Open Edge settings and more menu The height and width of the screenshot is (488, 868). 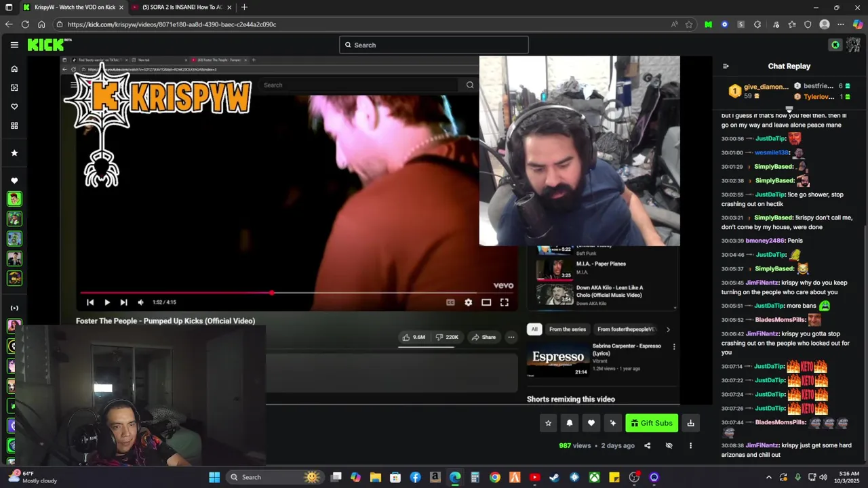841,24
